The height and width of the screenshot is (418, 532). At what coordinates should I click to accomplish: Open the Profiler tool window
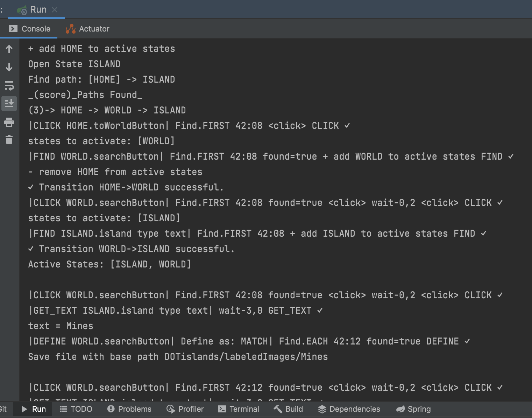185,409
